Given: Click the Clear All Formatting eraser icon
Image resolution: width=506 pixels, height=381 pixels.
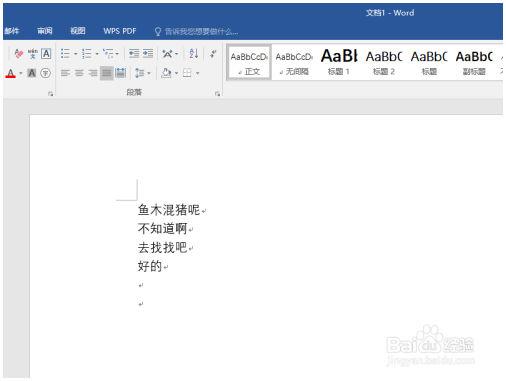Looking at the screenshot, I should point(18,53).
